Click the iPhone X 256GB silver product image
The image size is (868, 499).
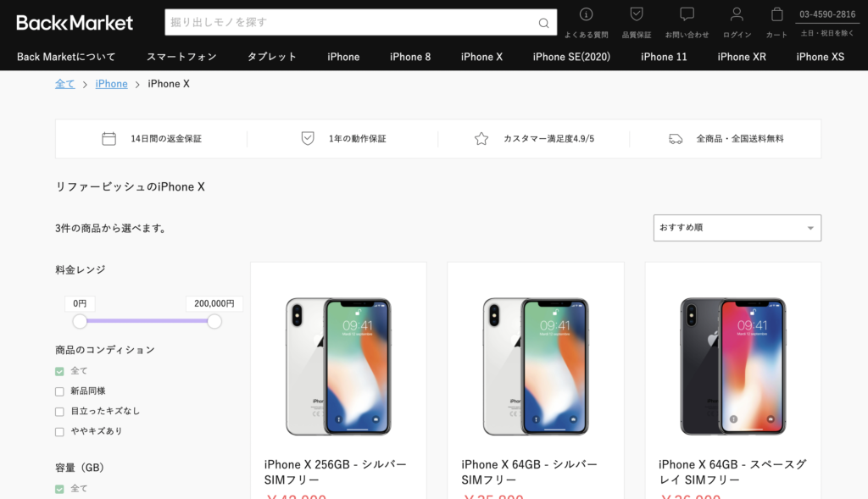(338, 366)
